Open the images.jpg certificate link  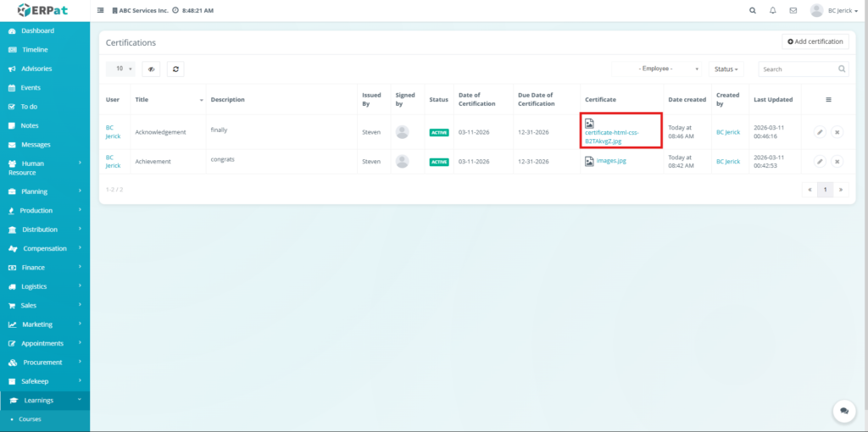610,161
